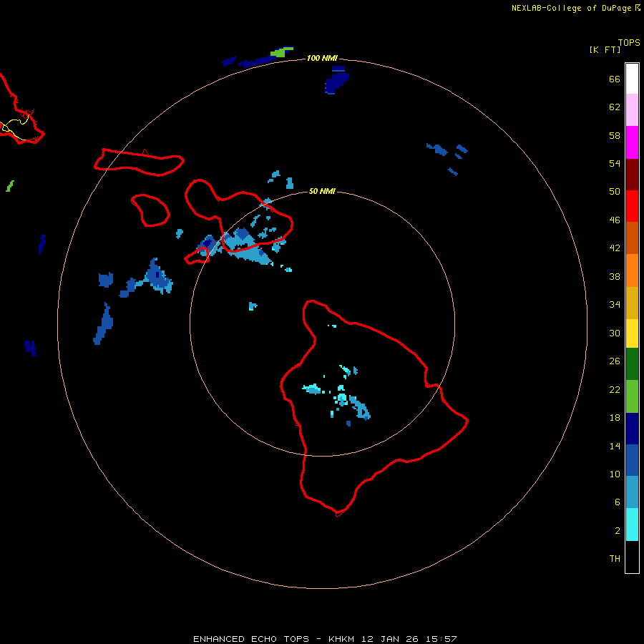Click the legend value 38
This screenshot has height=644, width=644.
click(x=615, y=276)
